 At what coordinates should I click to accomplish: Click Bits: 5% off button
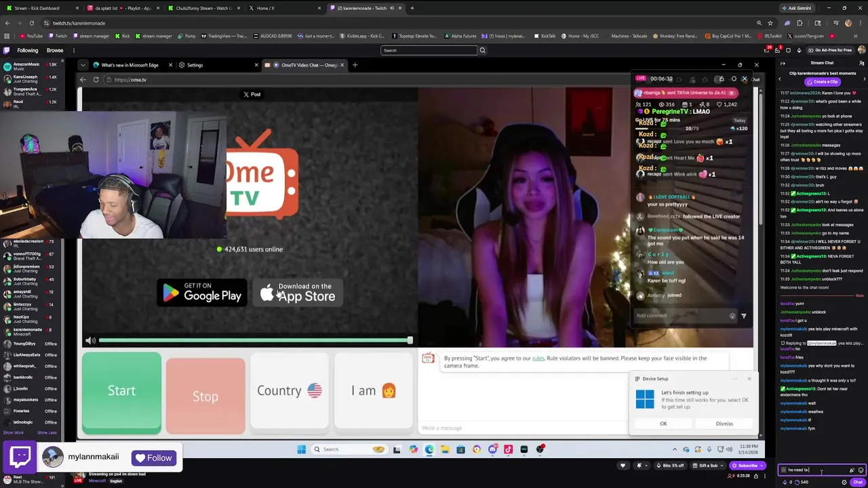670,466
